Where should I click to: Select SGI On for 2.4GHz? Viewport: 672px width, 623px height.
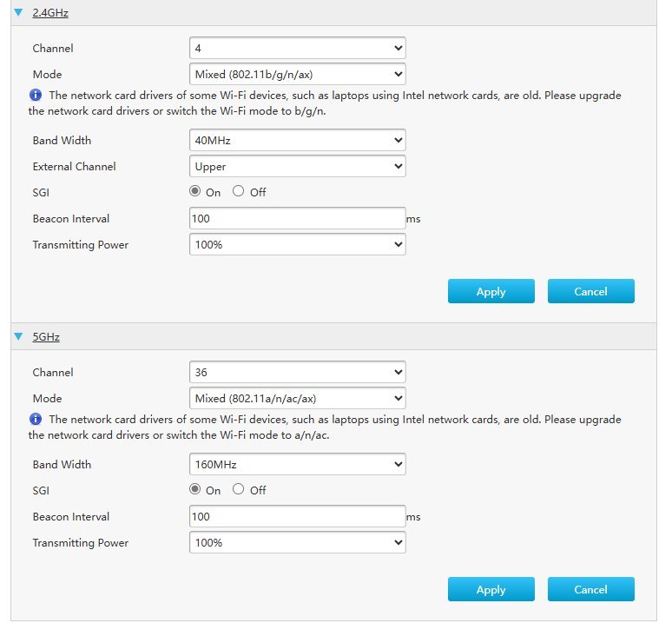195,191
